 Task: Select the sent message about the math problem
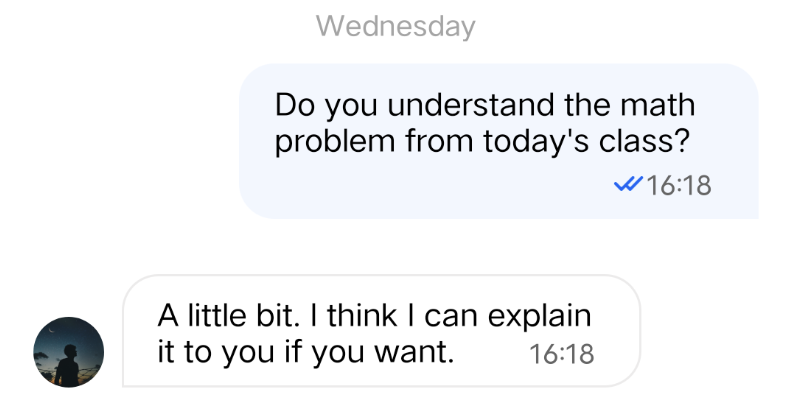pyautogui.click(x=498, y=141)
